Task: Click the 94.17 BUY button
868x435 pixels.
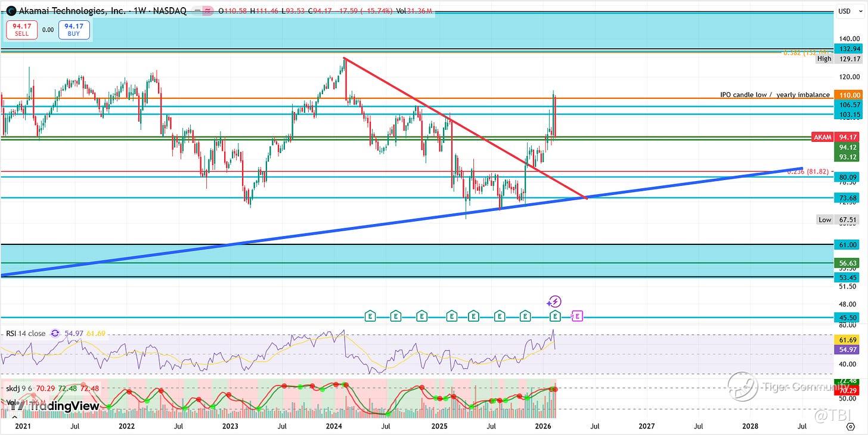Action: [74, 30]
